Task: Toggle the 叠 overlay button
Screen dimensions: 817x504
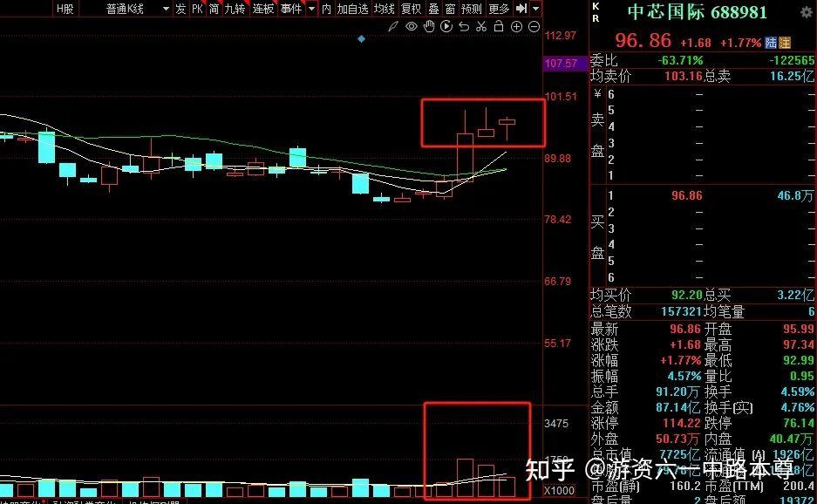Action: click(433, 9)
